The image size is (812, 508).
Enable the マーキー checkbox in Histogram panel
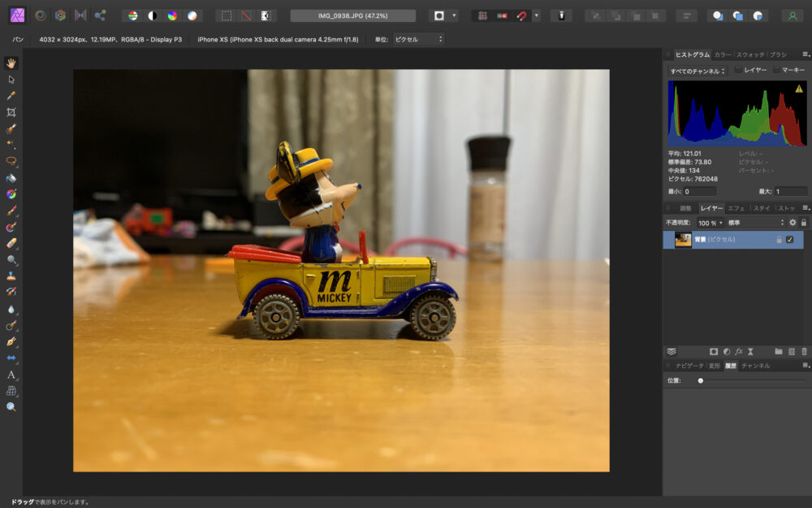[x=777, y=69]
